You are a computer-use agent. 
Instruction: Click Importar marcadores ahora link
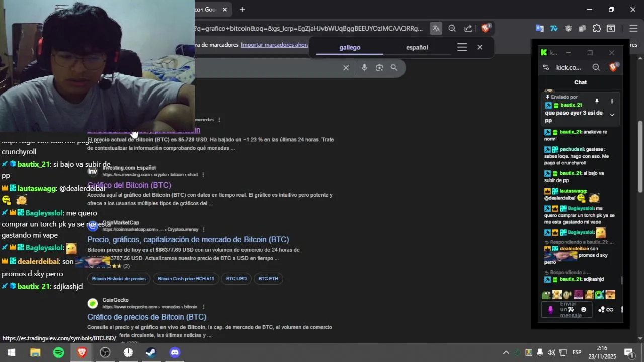(x=275, y=45)
